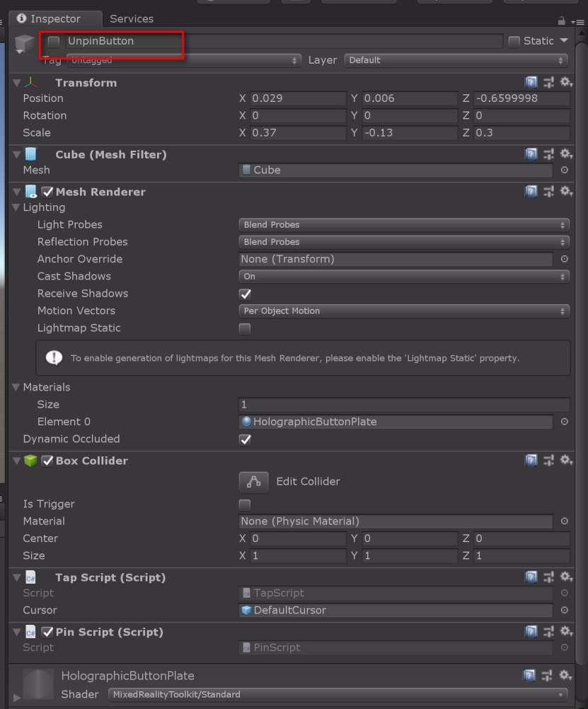The image size is (588, 709).
Task: Enable the UnpinButton active checkbox
Action: [54, 42]
